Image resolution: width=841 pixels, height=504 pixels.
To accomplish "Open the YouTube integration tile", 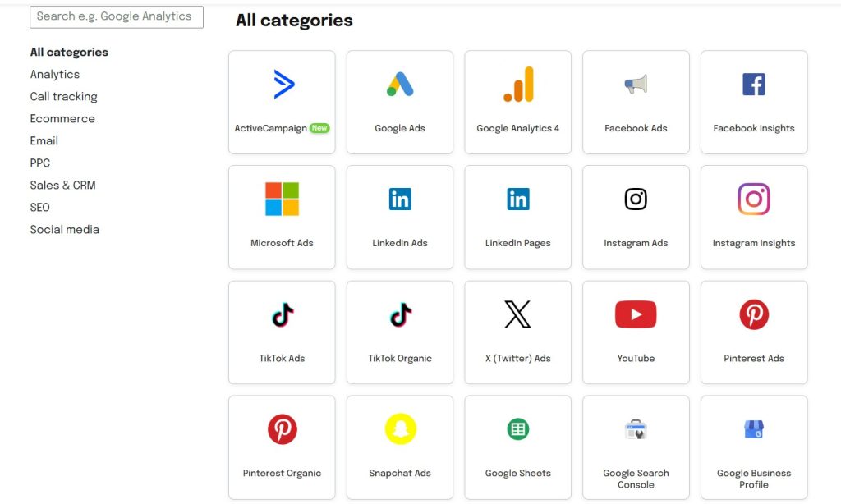I will click(x=636, y=331).
